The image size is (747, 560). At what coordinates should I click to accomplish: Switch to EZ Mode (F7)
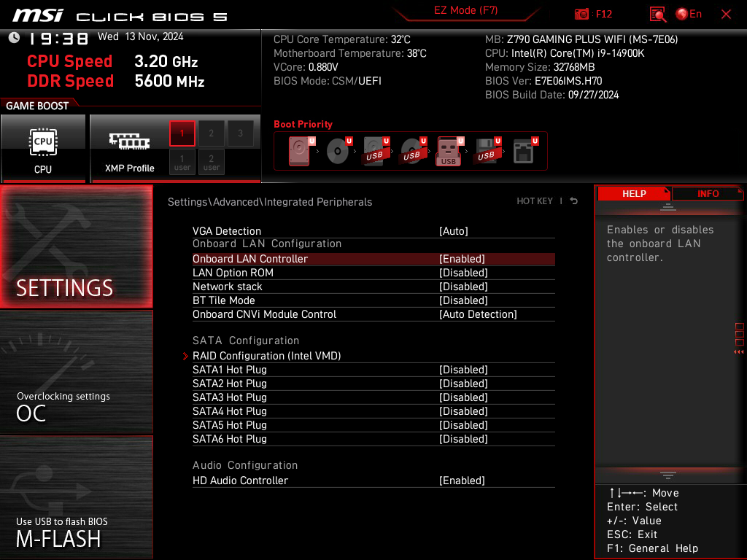(x=465, y=10)
